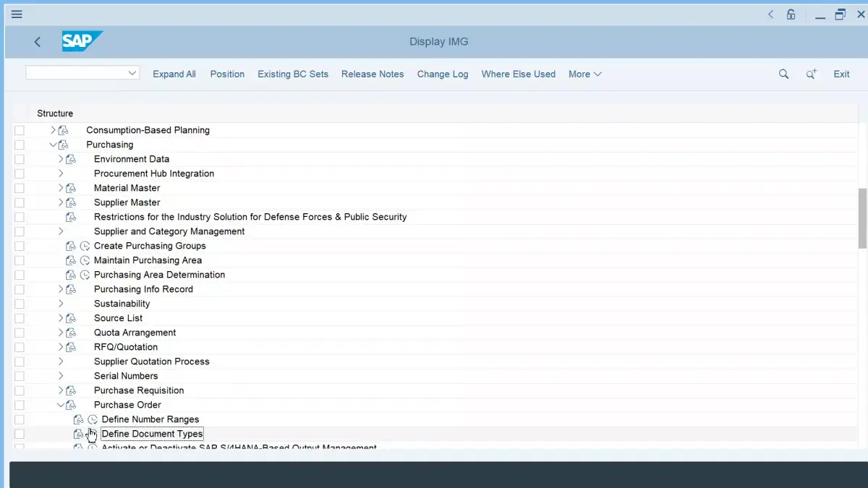Click Expand All in the toolbar
Image resolution: width=868 pixels, height=488 pixels.
coord(174,74)
